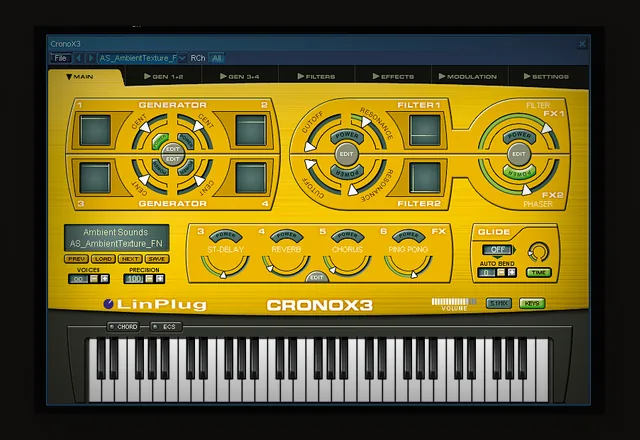This screenshot has height=440, width=640.
Task: Open the Glide mode OFF dropdown
Action: (499, 249)
